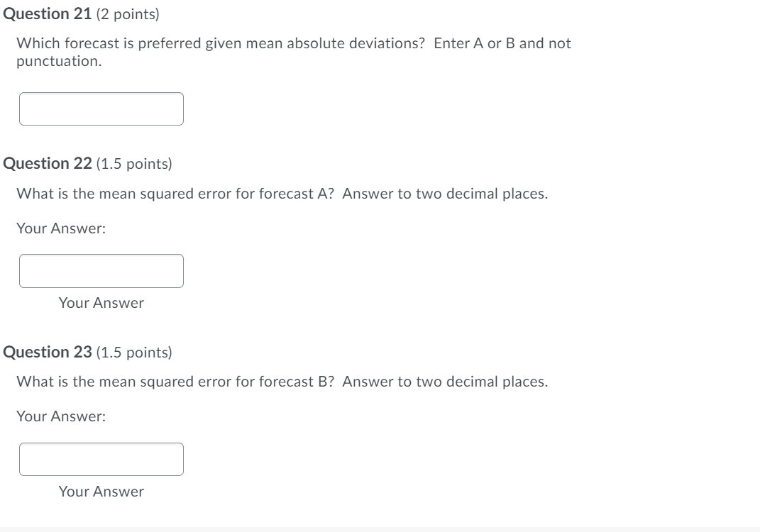
Task: Click the answer box for Question 21
Action: [101, 108]
